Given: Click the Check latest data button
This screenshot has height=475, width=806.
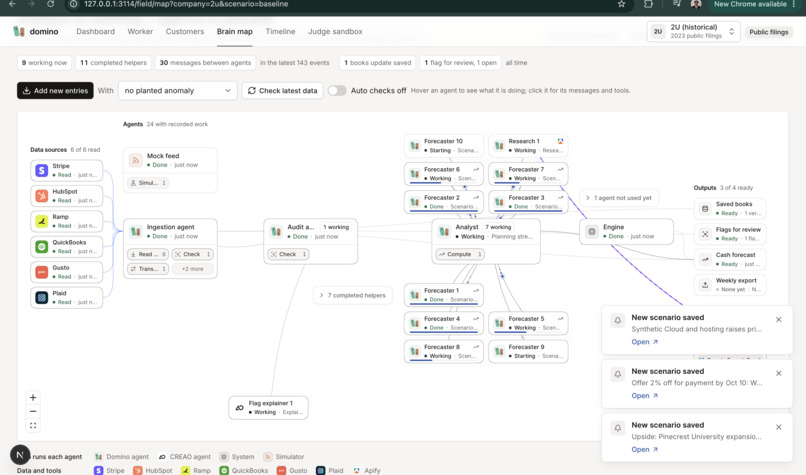Looking at the screenshot, I should (x=282, y=90).
